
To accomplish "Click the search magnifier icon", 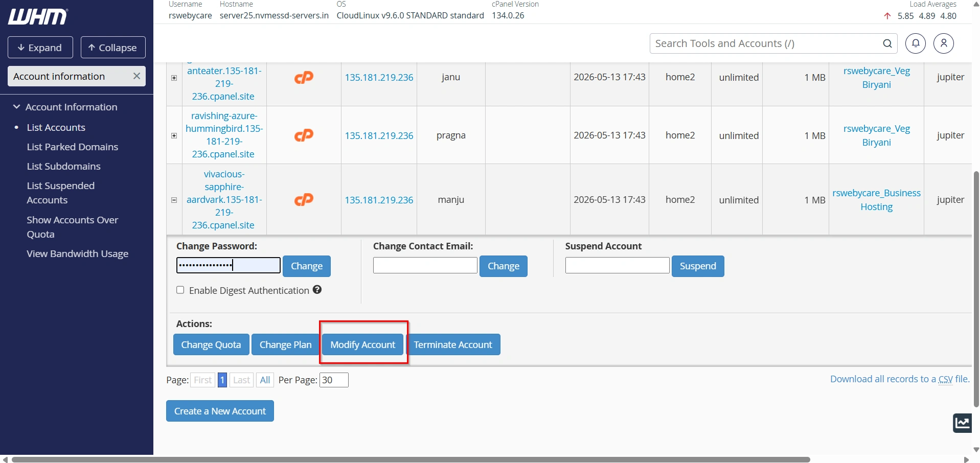I will 887,43.
